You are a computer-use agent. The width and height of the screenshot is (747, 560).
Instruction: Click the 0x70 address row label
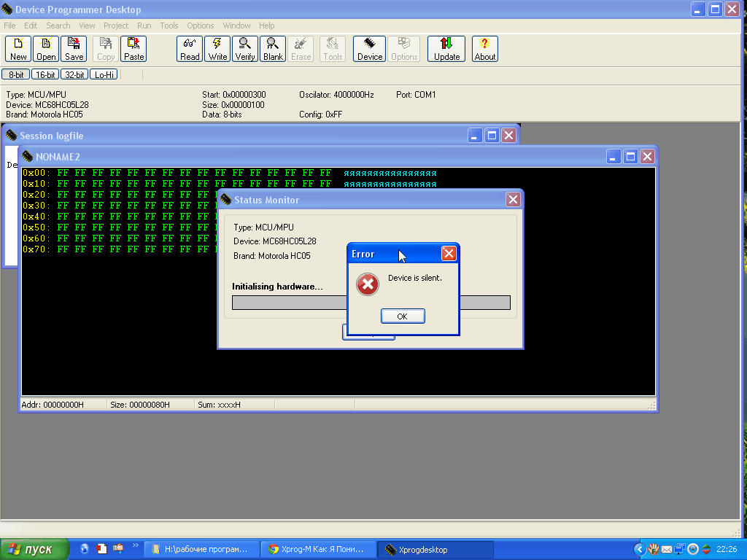pyautogui.click(x=36, y=249)
